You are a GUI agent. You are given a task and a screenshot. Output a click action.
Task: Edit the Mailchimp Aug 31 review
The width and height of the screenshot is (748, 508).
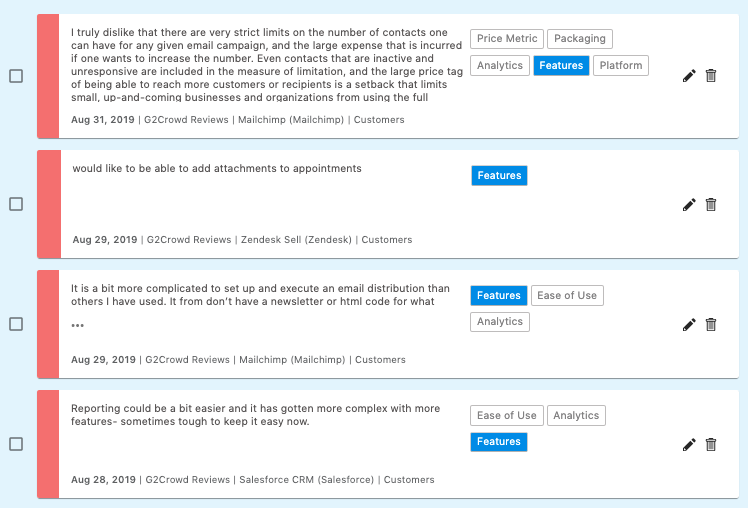pos(689,76)
